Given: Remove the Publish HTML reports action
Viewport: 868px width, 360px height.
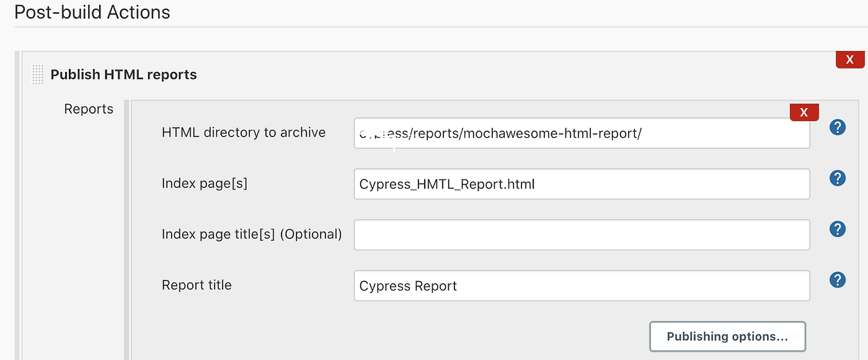Looking at the screenshot, I should click(850, 59).
